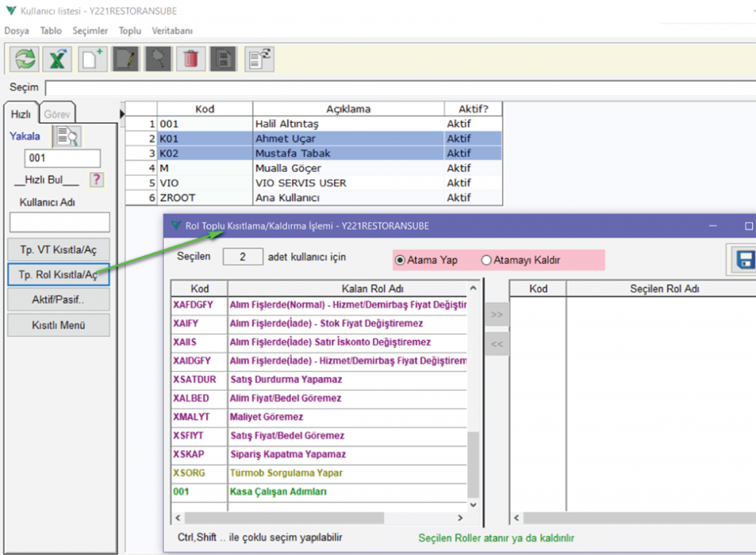Open the Dosya menu
This screenshot has height=555, width=756.
point(17,31)
